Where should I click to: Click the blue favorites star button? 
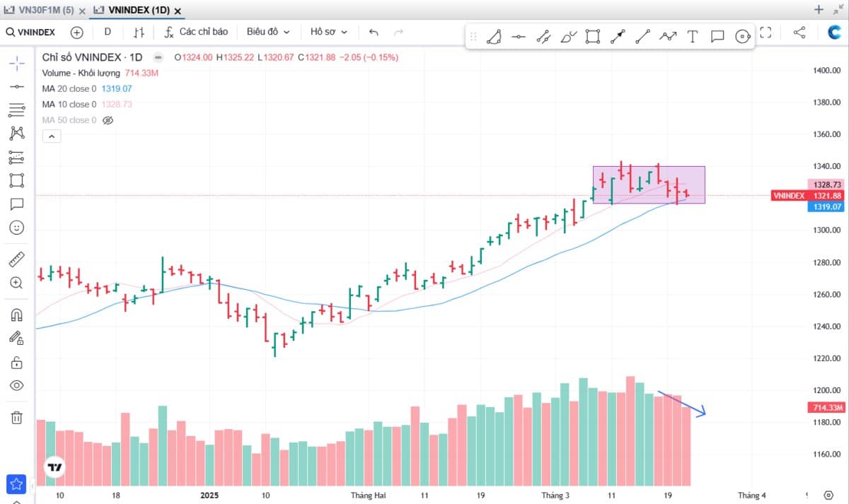(16, 484)
